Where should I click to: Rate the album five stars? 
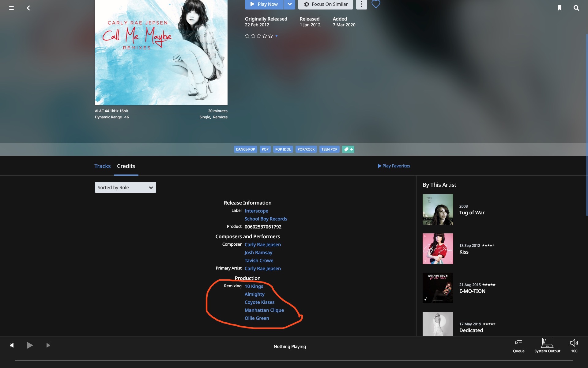[x=270, y=36]
